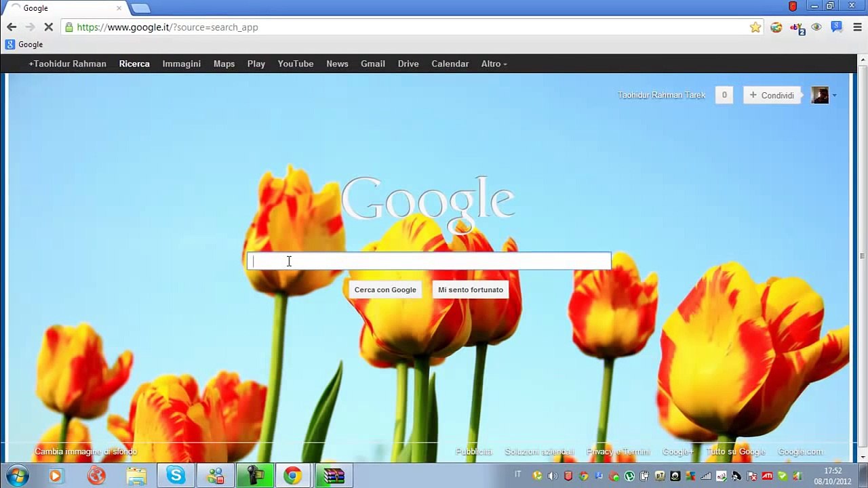This screenshot has height=488, width=868.
Task: Open Privacy e Termini footer link
Action: click(618, 452)
